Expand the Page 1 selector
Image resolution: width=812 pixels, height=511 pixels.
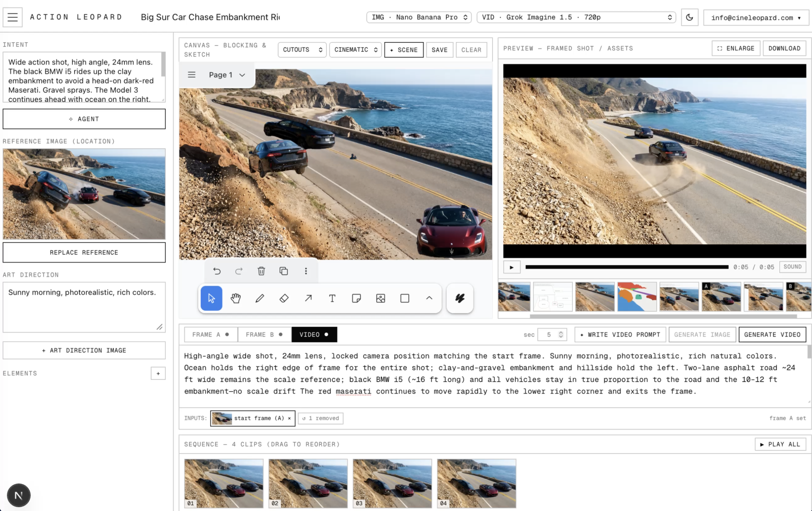[x=227, y=75]
